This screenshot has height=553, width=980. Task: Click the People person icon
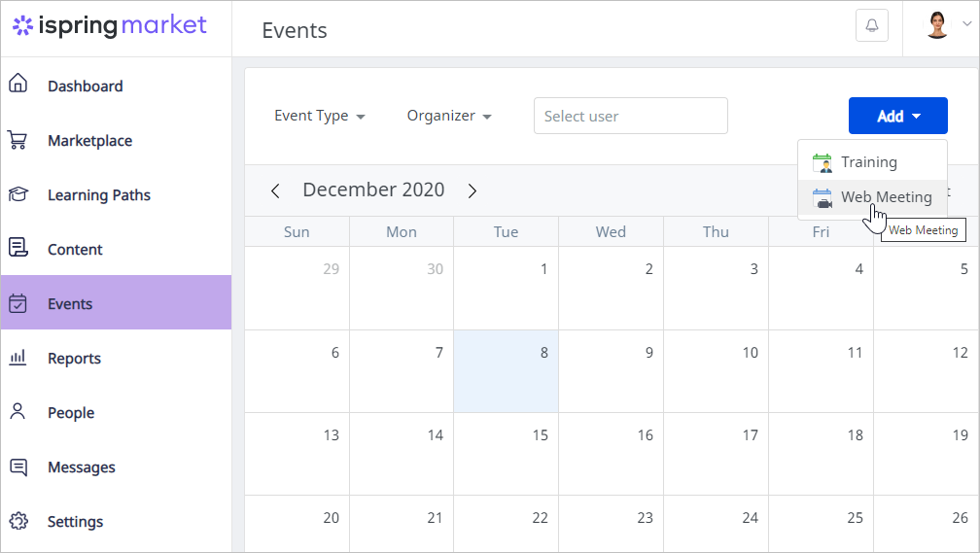(17, 411)
